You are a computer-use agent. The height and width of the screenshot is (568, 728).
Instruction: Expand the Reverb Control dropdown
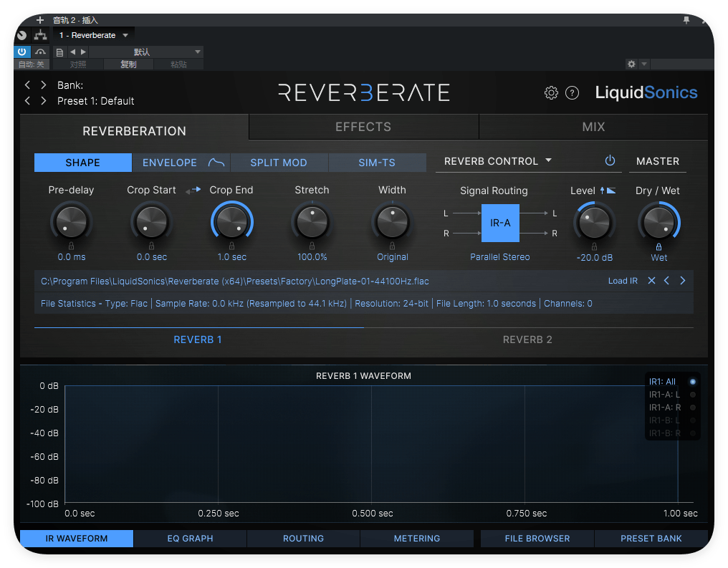[548, 160]
